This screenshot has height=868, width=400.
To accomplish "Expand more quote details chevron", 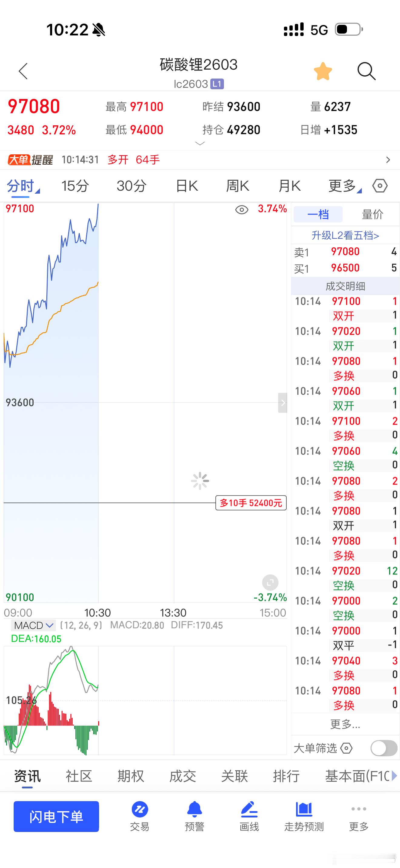I will [200, 143].
